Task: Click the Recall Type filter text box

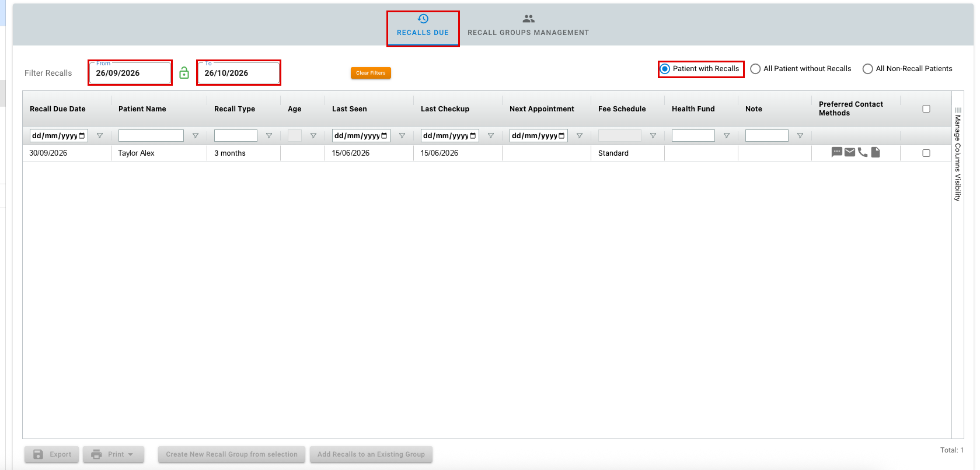Action: click(x=236, y=136)
